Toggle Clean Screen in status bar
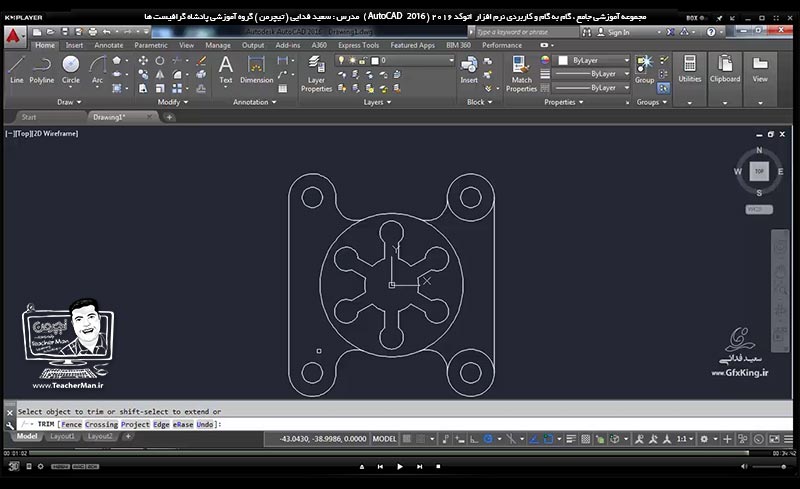Viewport: 800px width, 489px height. 774,439
